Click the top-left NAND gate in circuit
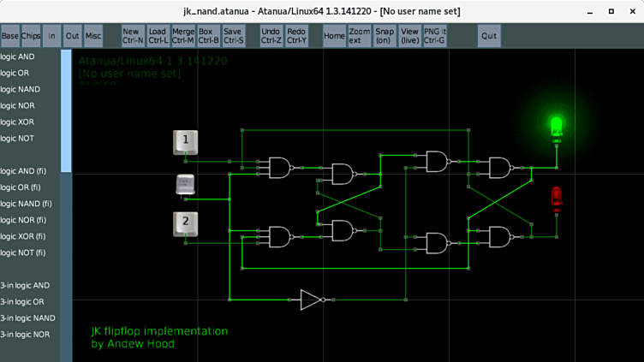This screenshot has width=644, height=362. (x=280, y=167)
